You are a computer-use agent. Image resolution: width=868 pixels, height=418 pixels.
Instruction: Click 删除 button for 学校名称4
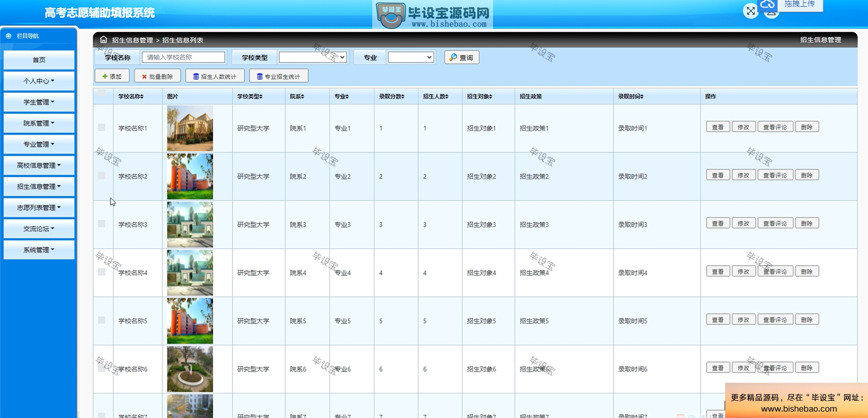pos(807,272)
